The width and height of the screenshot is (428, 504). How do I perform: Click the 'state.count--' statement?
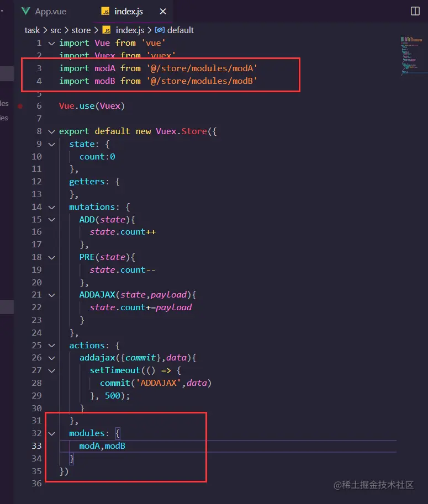(123, 270)
